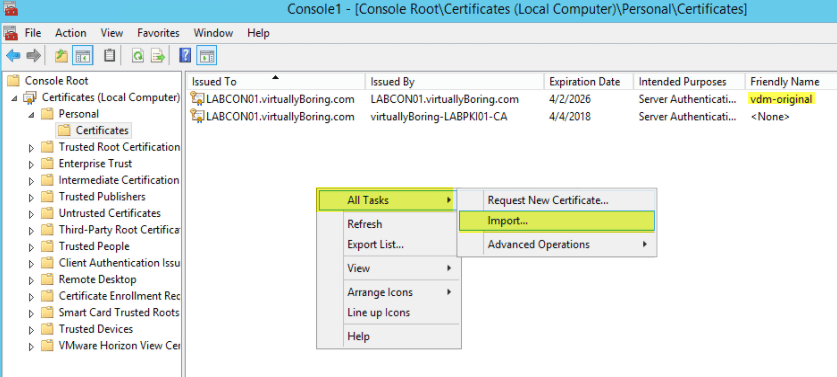
Task: Click the Forward arrow toolbar icon
Action: (x=33, y=55)
